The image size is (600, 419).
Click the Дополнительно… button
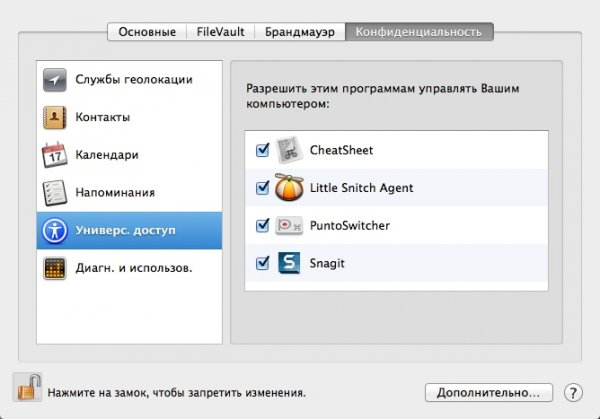tap(489, 393)
